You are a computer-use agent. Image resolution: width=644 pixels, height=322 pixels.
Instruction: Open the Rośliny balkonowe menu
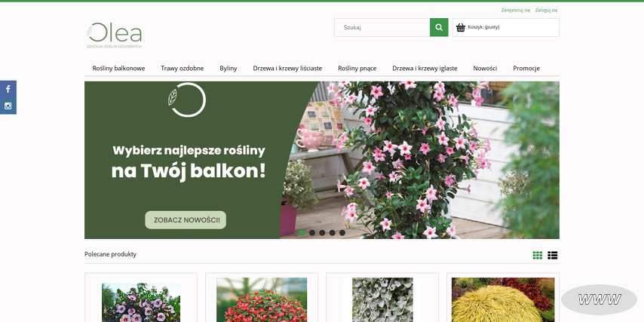(118, 68)
